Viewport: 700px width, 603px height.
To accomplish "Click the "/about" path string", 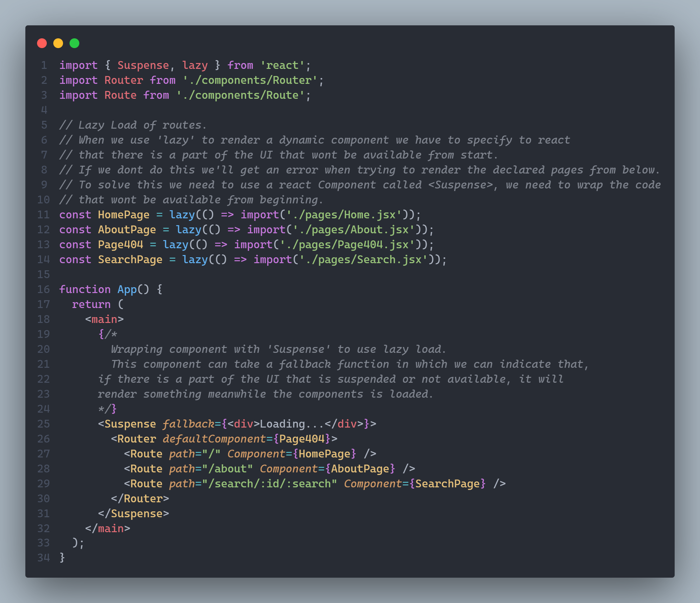I will tap(227, 469).
